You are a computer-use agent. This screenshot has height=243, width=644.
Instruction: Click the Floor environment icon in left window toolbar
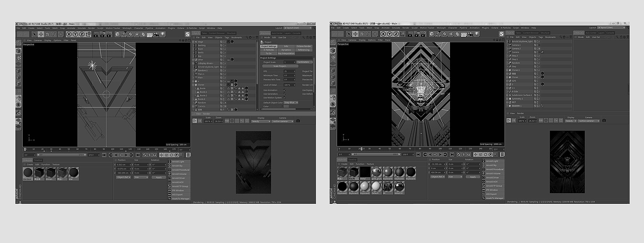[149, 34]
